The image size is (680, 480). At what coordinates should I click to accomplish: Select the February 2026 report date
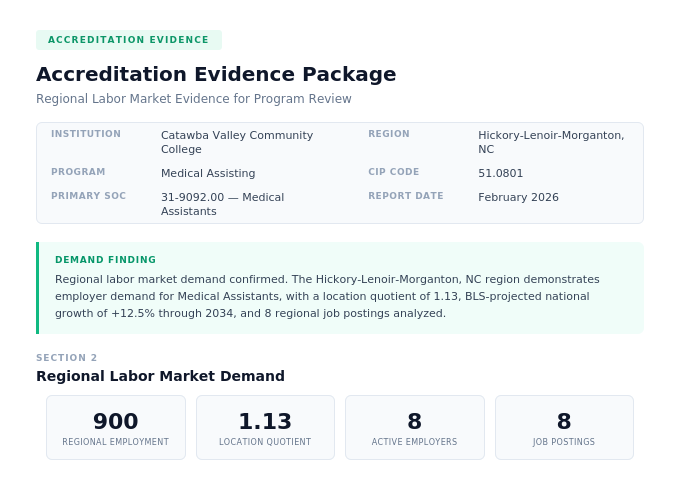pos(518,197)
